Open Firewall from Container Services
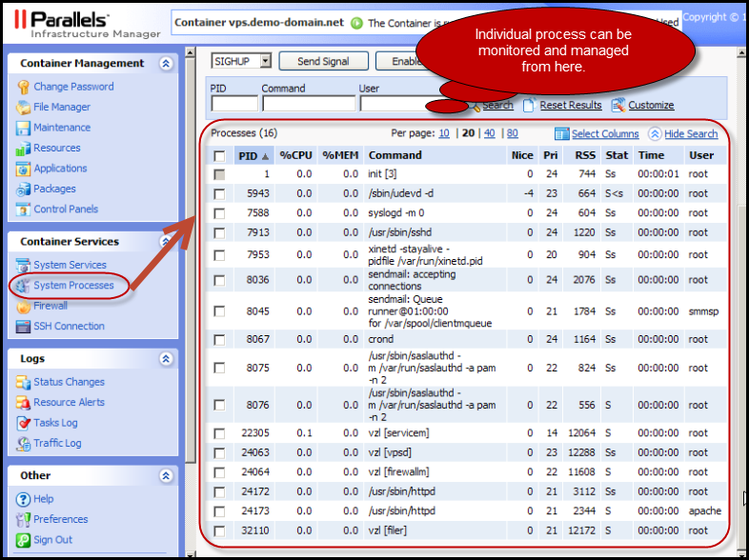 51,306
